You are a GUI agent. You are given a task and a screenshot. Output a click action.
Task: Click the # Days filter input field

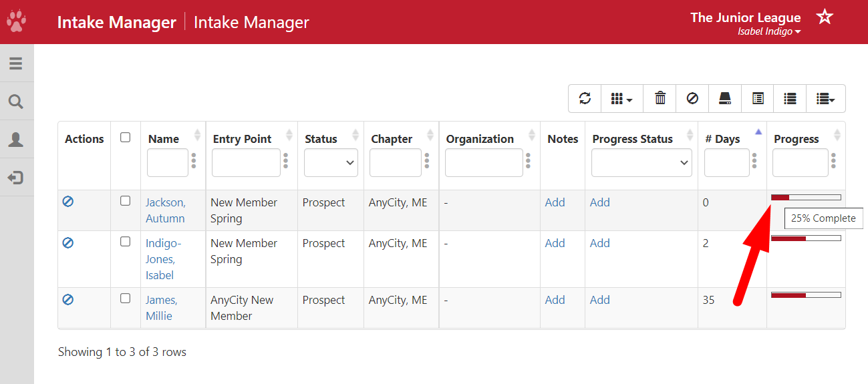point(727,162)
